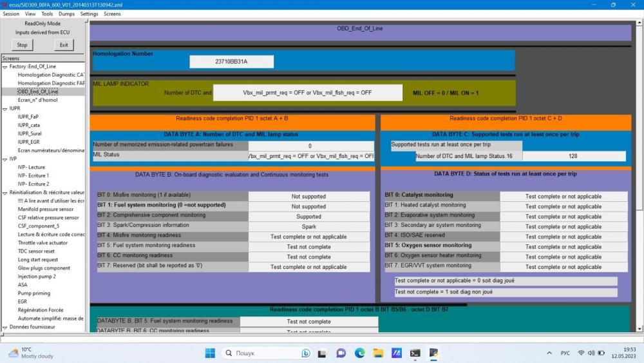Screen dimensions: 644x363
Task: Switch to the running diagnostic app in taskbar
Action: pyautogui.click(x=433, y=353)
